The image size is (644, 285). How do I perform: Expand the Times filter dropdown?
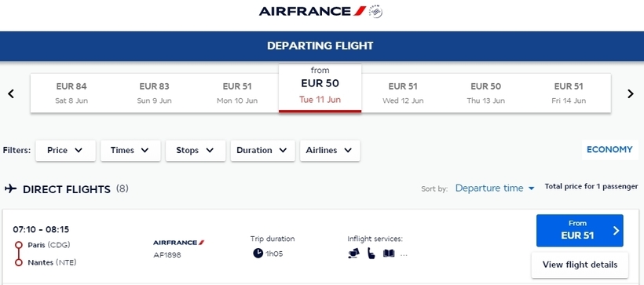(130, 150)
